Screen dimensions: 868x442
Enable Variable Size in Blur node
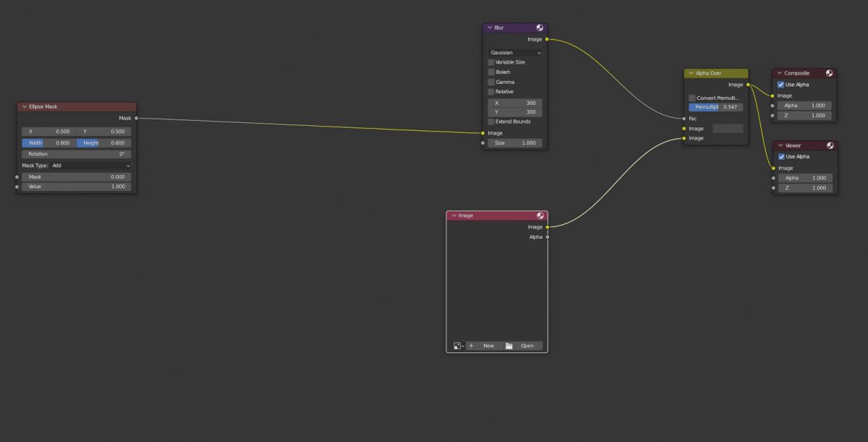(x=491, y=62)
